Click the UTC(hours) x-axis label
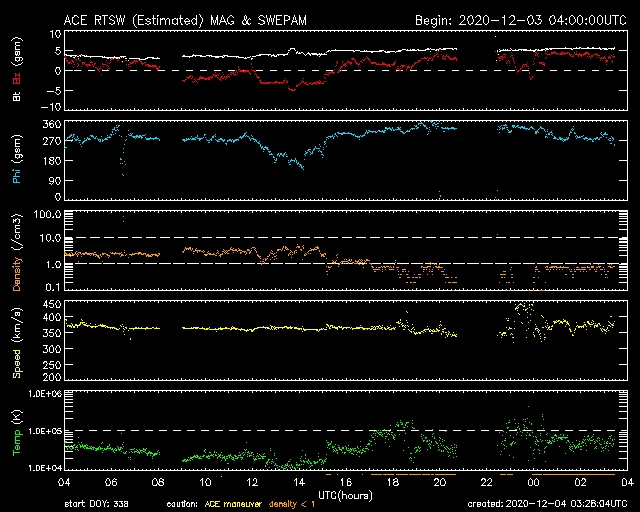 [x=346, y=494]
